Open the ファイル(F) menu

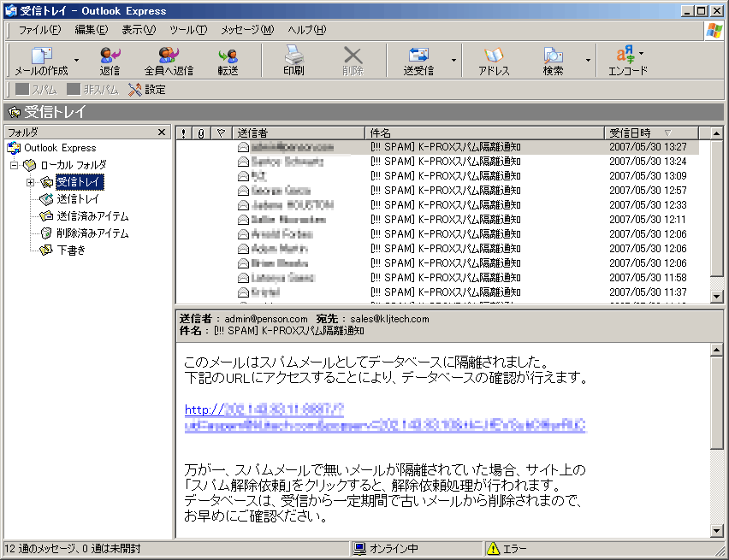pos(39,30)
